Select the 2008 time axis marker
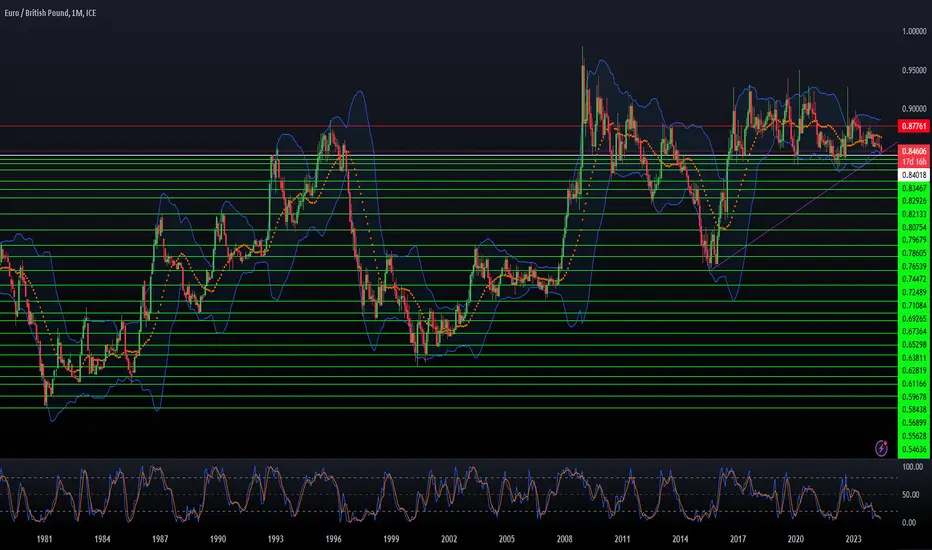 pos(564,539)
